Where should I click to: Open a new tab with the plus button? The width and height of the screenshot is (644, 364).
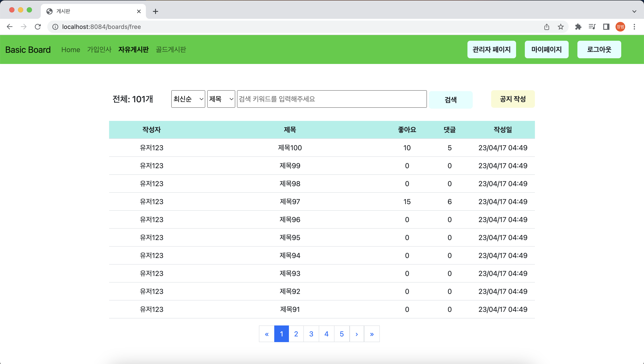[x=156, y=11]
